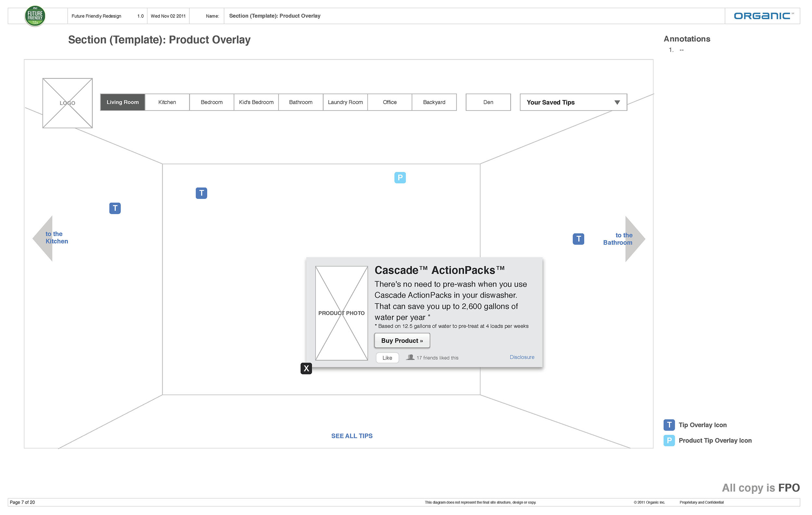This screenshot has height=515, width=812.
Task: Select the Backyard tab
Action: (434, 103)
